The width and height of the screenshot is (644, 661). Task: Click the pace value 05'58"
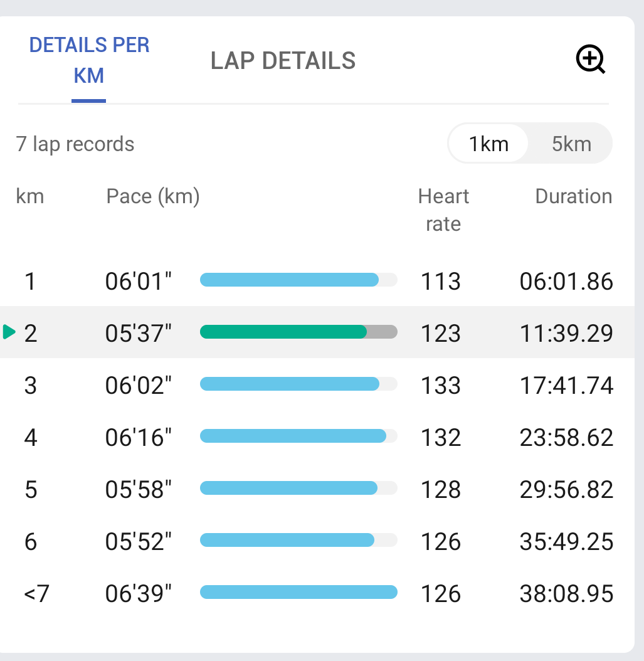[138, 489]
